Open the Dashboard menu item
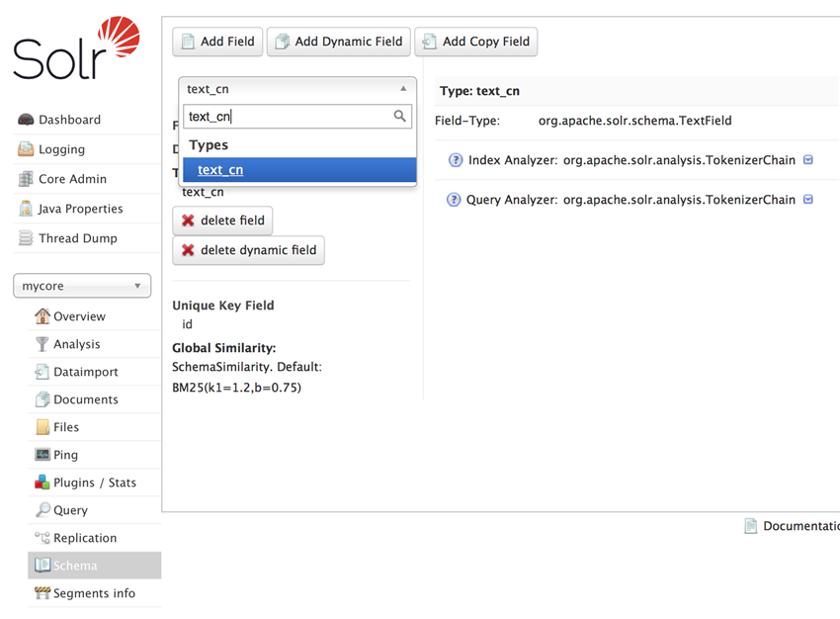Screen dimensions: 840x619 coord(69,120)
